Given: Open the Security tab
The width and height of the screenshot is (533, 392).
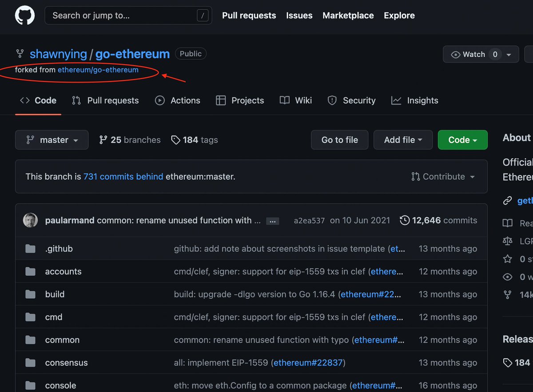Looking at the screenshot, I should tap(351, 100).
